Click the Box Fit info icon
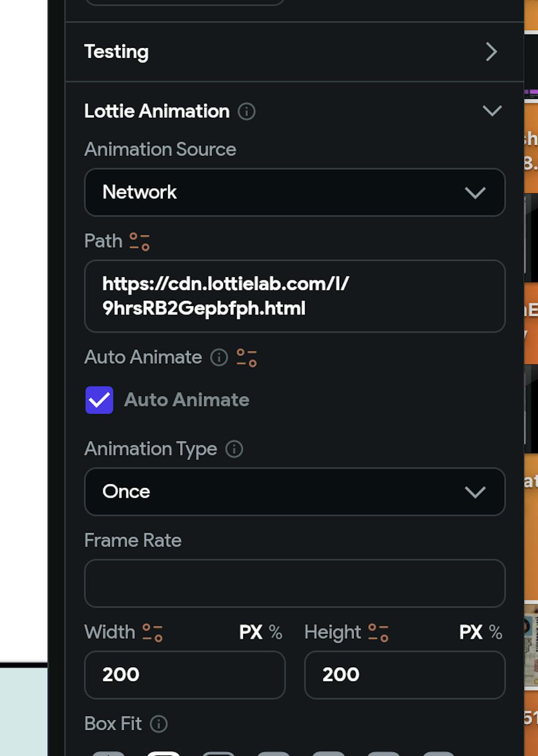This screenshot has width=538, height=756. [x=159, y=724]
